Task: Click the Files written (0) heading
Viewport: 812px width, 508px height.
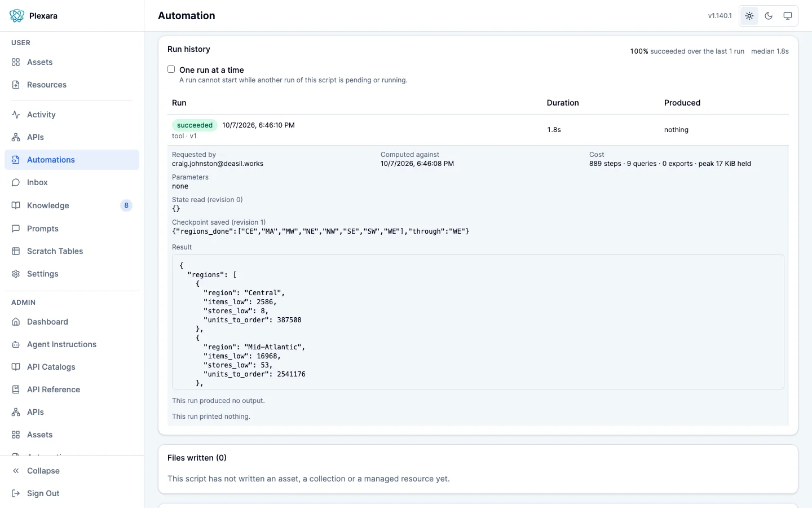Action: pyautogui.click(x=197, y=458)
